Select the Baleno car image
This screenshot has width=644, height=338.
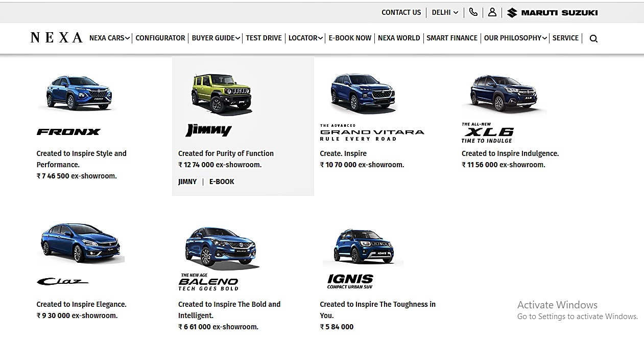pyautogui.click(x=221, y=247)
